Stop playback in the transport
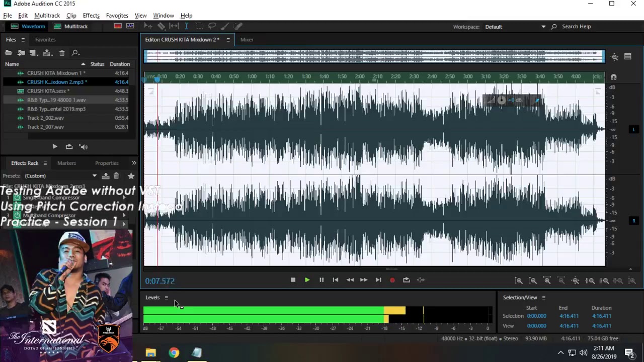The image size is (644, 362). [x=293, y=280]
